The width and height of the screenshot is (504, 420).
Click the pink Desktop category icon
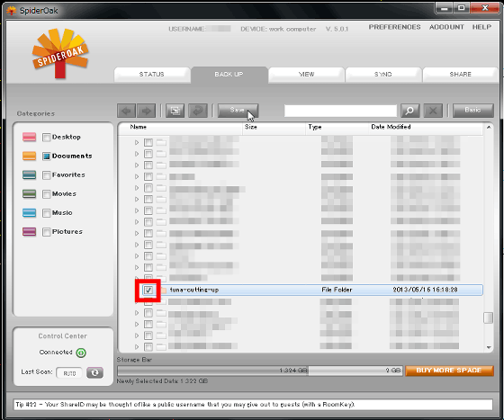click(x=29, y=137)
